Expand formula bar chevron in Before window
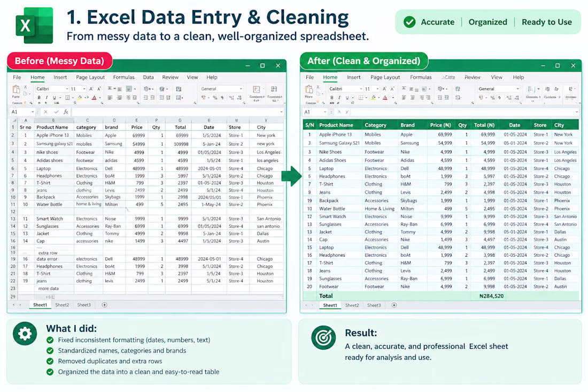 (x=281, y=112)
